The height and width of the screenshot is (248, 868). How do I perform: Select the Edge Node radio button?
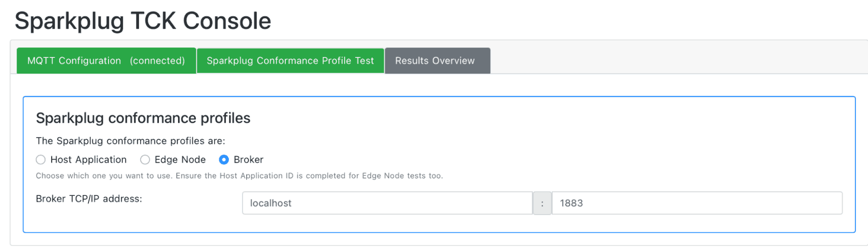145,160
